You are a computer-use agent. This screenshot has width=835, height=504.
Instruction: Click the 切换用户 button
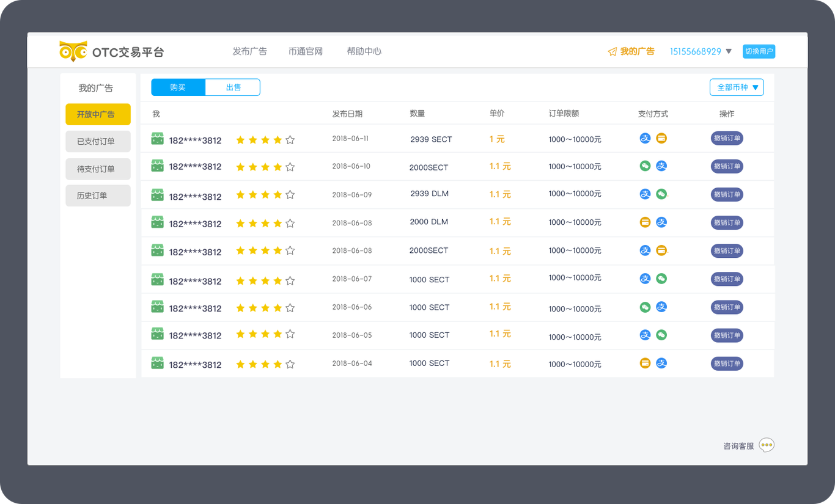[759, 51]
